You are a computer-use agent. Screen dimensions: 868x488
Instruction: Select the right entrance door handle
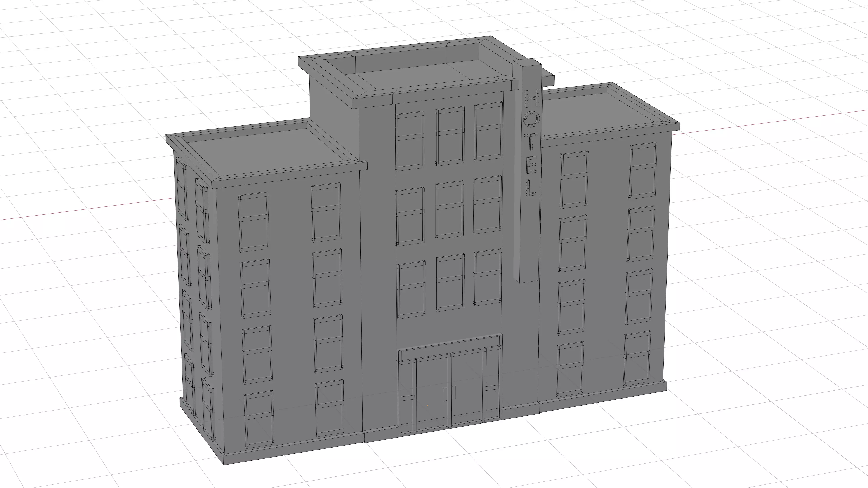pyautogui.click(x=453, y=393)
